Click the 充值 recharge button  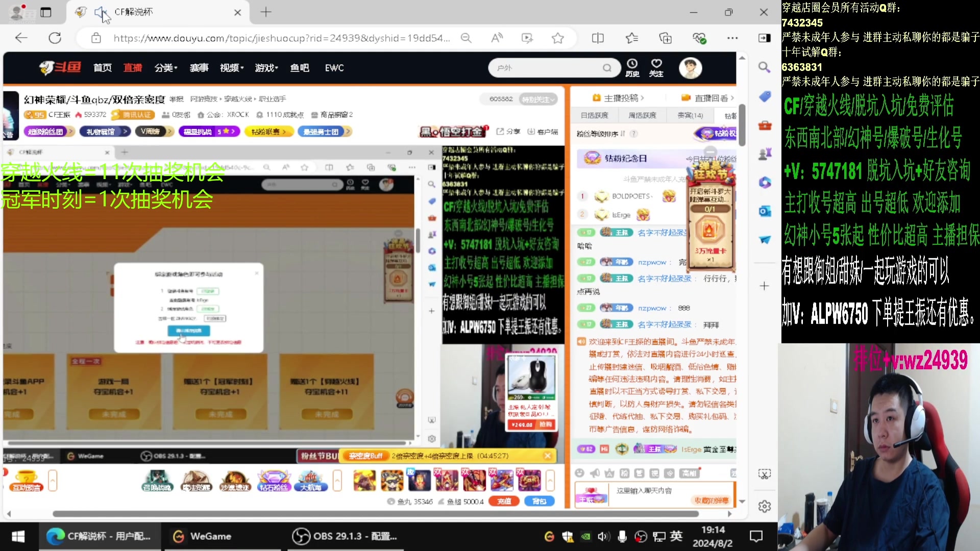coord(504,501)
